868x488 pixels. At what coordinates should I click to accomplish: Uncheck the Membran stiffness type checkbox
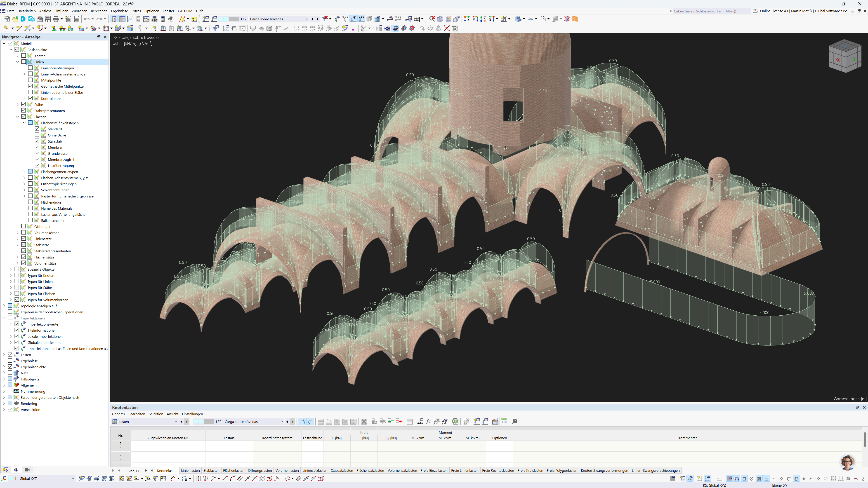[37, 147]
